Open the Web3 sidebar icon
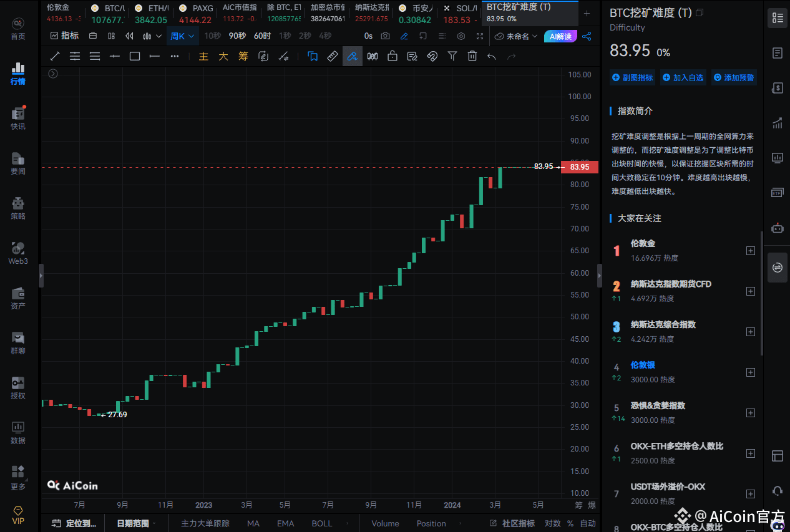 point(18,253)
